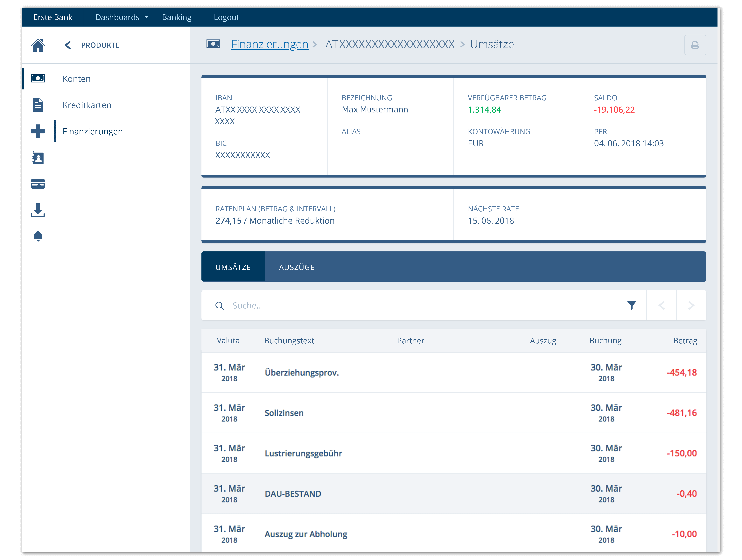
Task: Go to home via house icon
Action: (x=38, y=45)
